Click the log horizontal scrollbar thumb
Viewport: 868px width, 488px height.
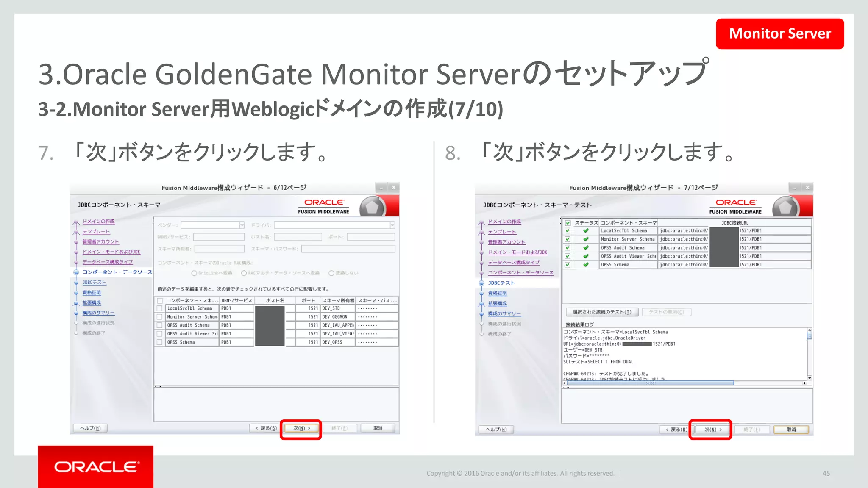[x=651, y=383]
